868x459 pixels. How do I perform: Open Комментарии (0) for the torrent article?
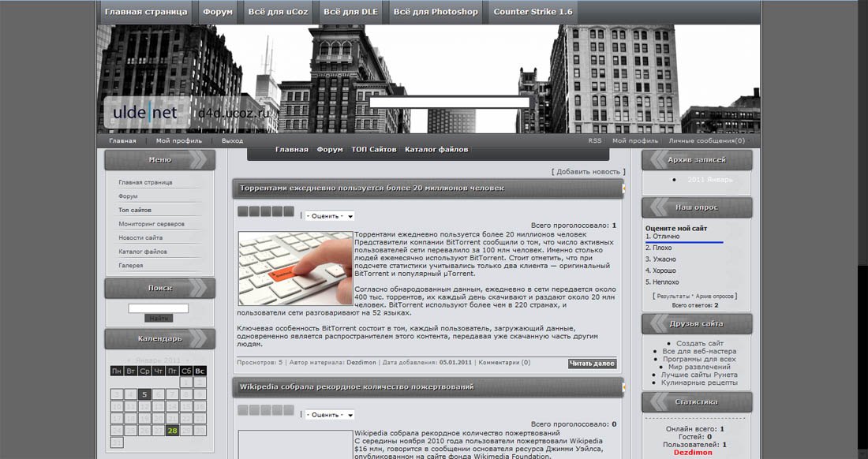coord(504,363)
